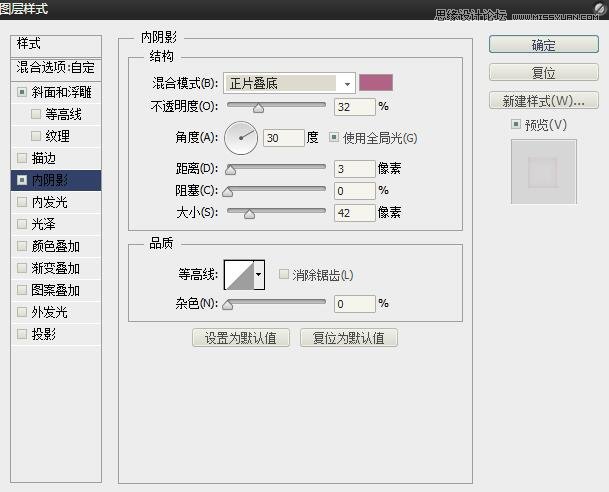Enable the 颜色叠加 checkbox
Viewport: 609px width, 492px height.
[22, 246]
